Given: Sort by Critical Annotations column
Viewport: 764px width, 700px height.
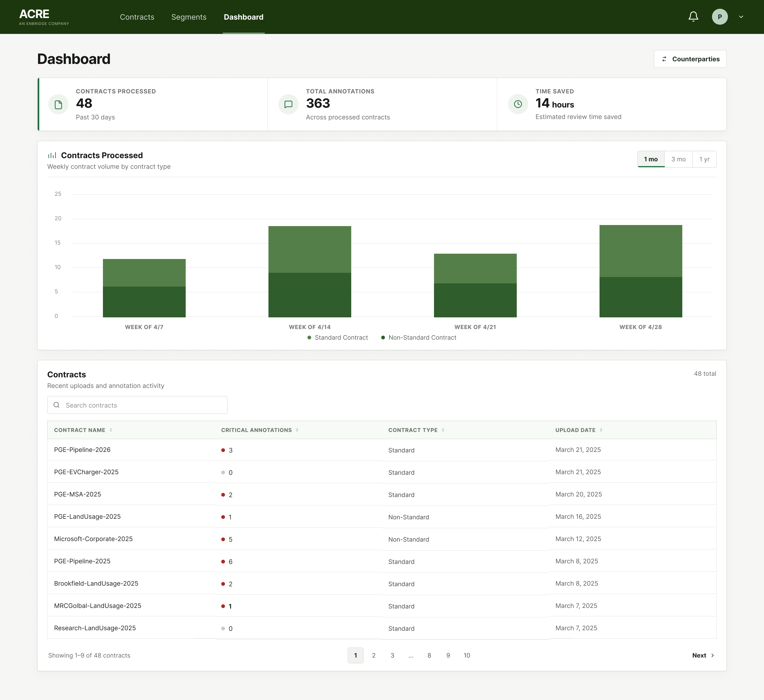Looking at the screenshot, I should [260, 430].
